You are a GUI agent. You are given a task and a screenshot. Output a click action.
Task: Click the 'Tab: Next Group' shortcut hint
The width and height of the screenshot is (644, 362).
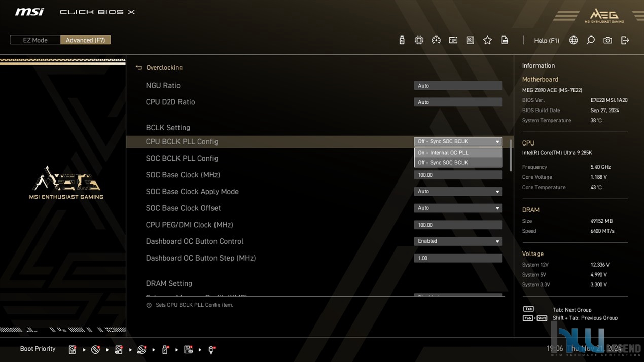(x=572, y=310)
